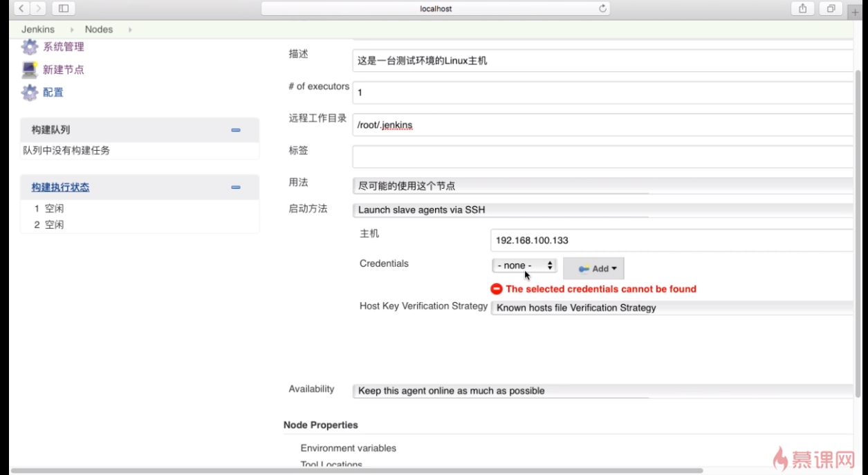Screen dimensions: 868x475
Task: Open the Safari share menu
Action: (803, 8)
